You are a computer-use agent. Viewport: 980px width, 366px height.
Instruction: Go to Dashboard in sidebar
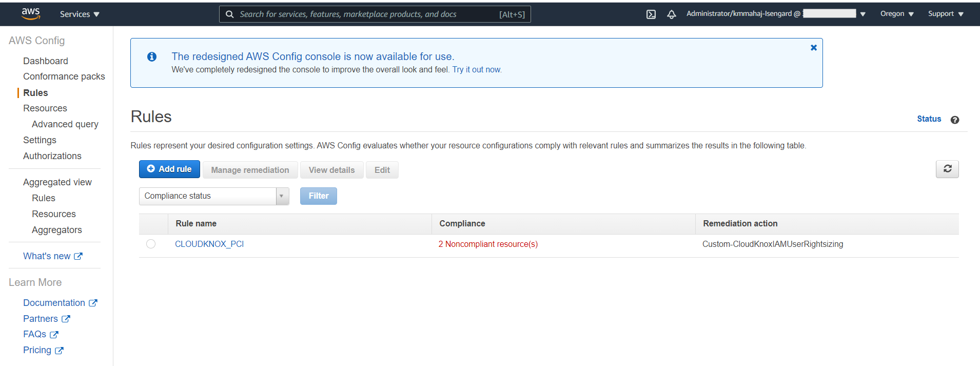[x=45, y=61]
